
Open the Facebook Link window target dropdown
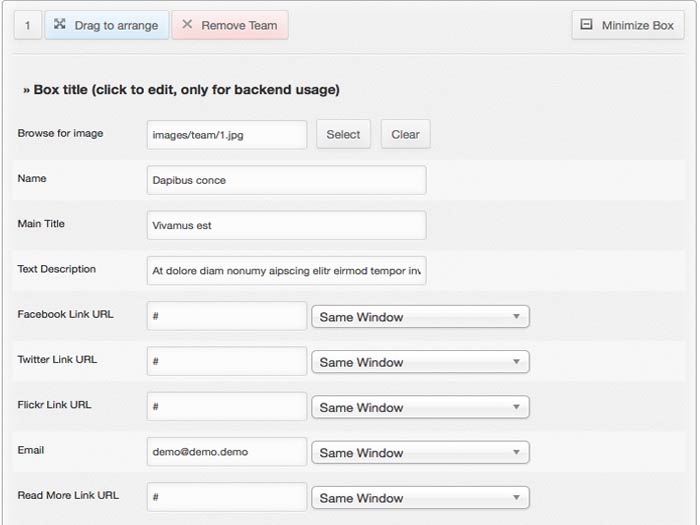coord(420,317)
